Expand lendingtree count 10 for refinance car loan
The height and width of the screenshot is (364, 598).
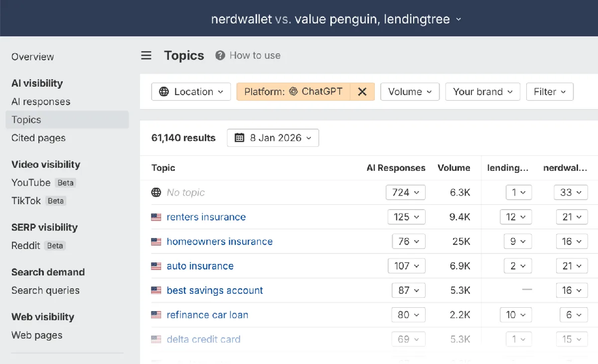coord(516,315)
